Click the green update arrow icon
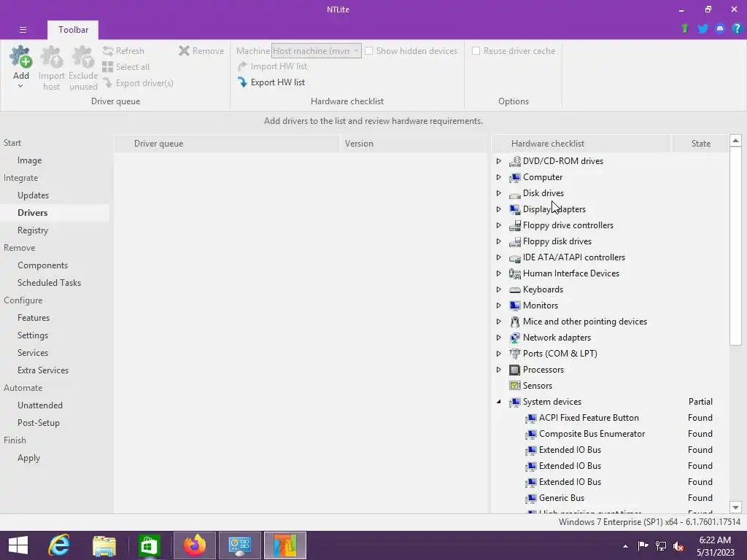Viewport: 747px width, 560px height. tap(684, 28)
